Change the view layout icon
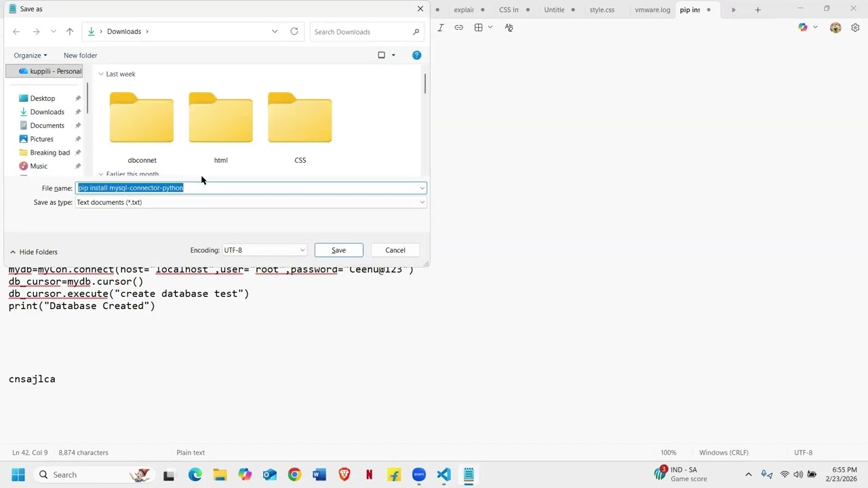The width and height of the screenshot is (868, 488). pyautogui.click(x=381, y=56)
